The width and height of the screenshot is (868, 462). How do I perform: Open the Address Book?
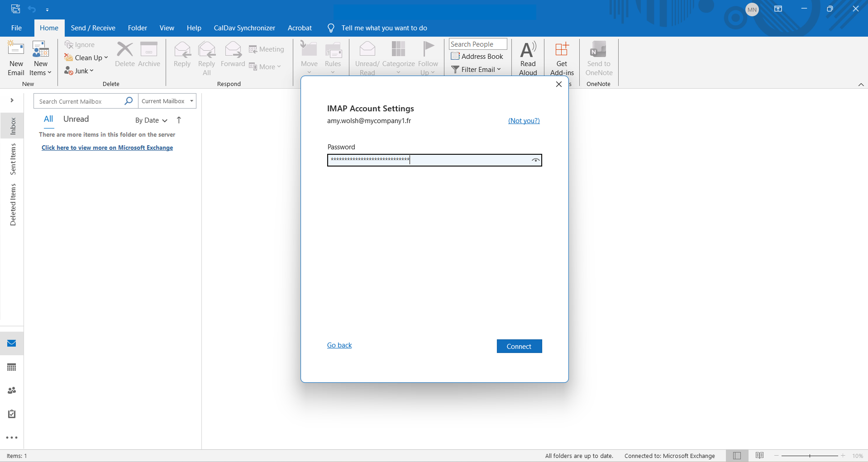click(477, 57)
